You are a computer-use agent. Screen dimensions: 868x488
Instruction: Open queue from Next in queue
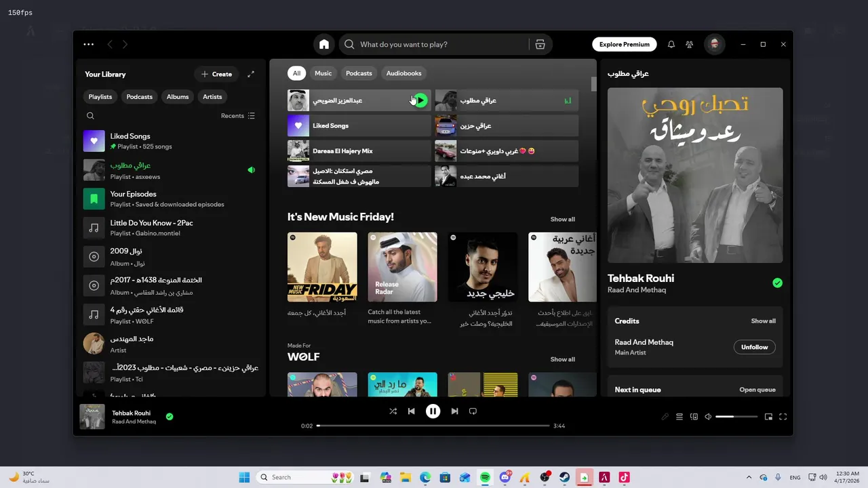(x=757, y=390)
